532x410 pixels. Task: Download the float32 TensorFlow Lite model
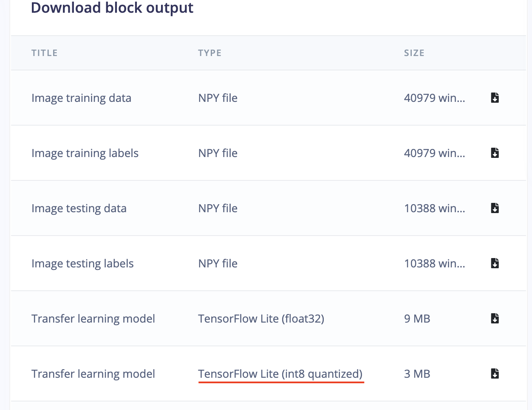(x=495, y=318)
